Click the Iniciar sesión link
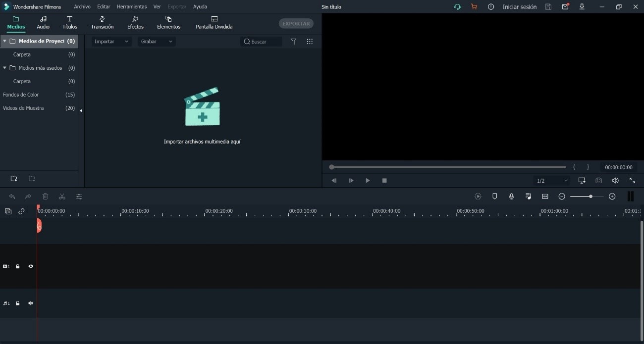This screenshot has height=344, width=644. 519,7
